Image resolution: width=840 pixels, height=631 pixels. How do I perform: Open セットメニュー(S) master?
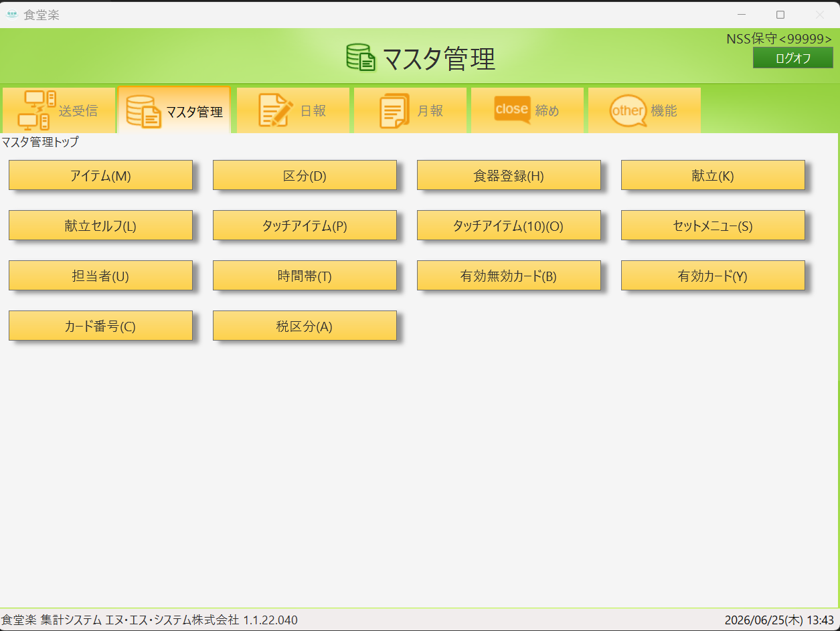coord(713,226)
